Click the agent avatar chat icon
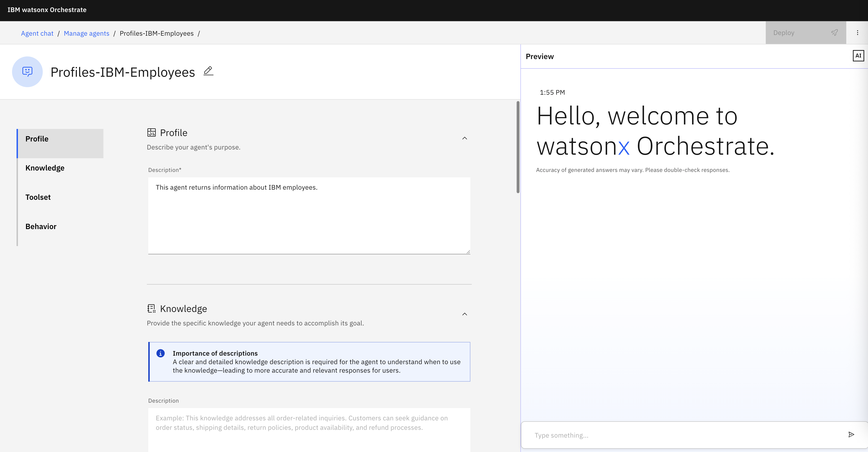 tap(27, 72)
